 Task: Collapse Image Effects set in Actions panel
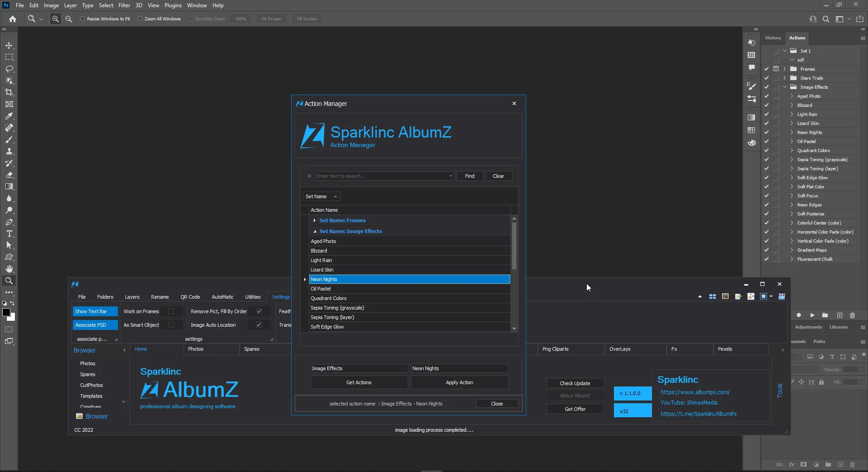tap(785, 87)
